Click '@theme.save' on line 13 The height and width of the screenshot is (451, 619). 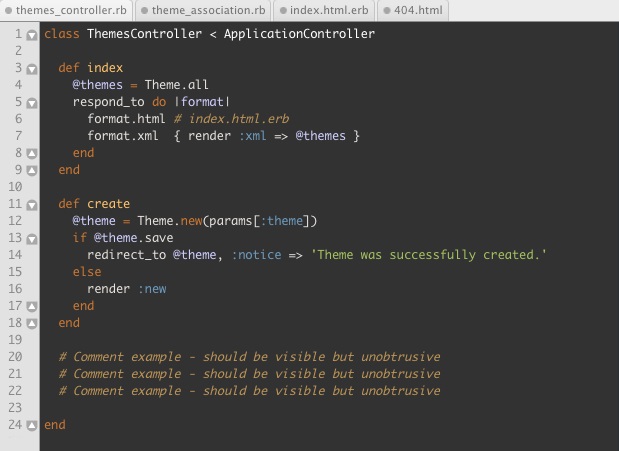click(x=133, y=237)
